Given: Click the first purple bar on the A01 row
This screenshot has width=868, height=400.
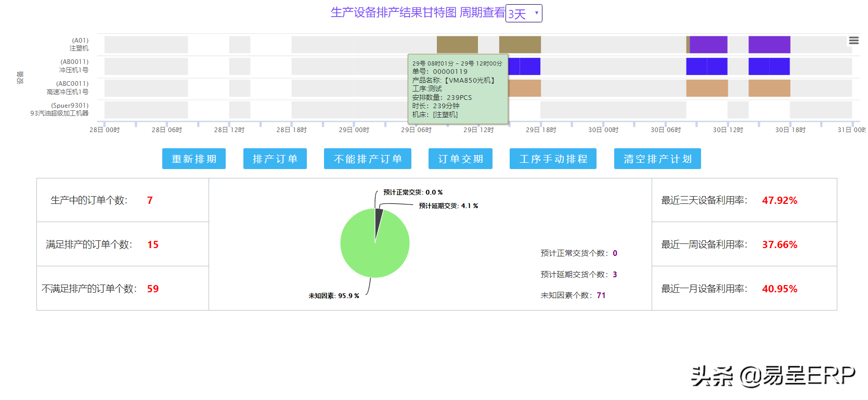Looking at the screenshot, I should (708, 45).
